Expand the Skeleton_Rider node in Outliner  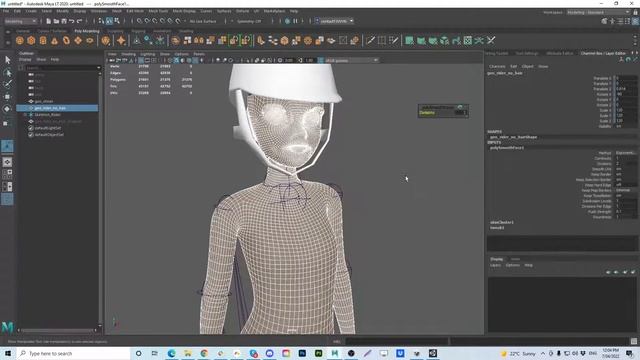25,115
